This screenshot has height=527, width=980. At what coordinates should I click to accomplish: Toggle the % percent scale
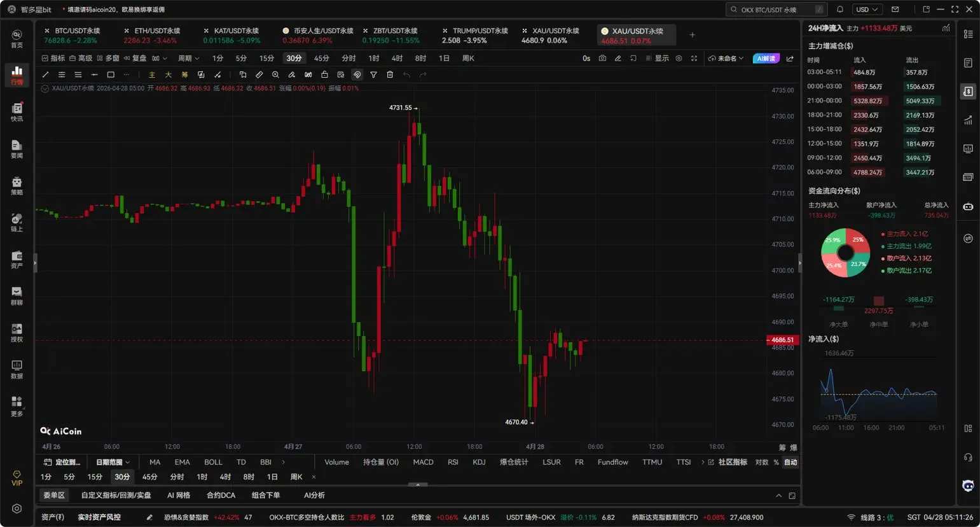coord(776,462)
